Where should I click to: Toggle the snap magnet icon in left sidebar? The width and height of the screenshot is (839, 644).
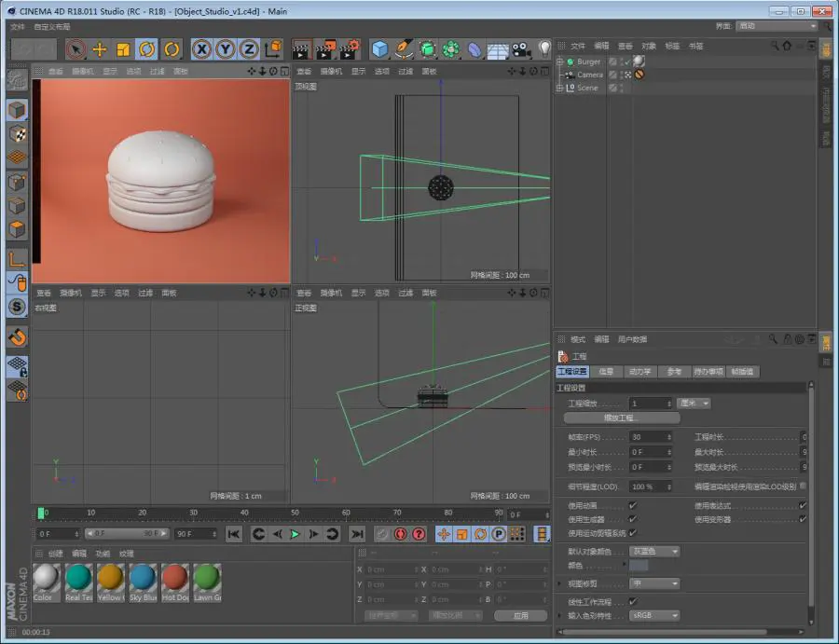(x=17, y=338)
